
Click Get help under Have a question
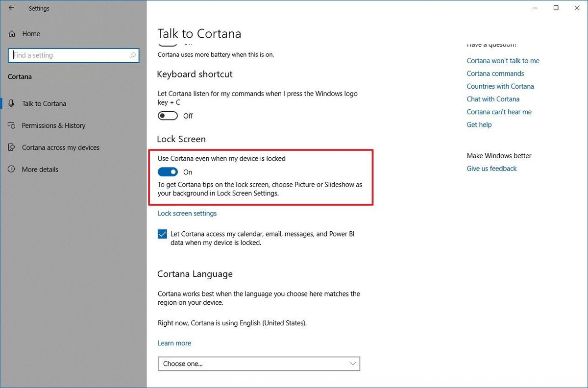tap(479, 124)
